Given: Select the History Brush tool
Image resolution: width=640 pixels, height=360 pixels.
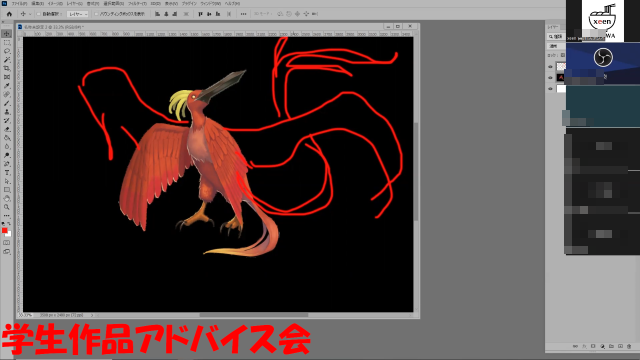Looking at the screenshot, I should tap(7, 121).
